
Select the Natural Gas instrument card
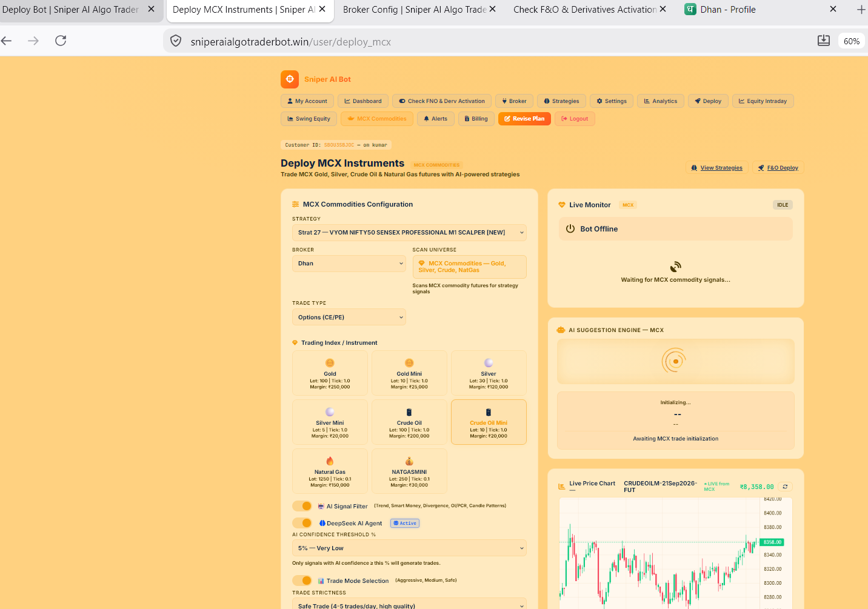[330, 471]
